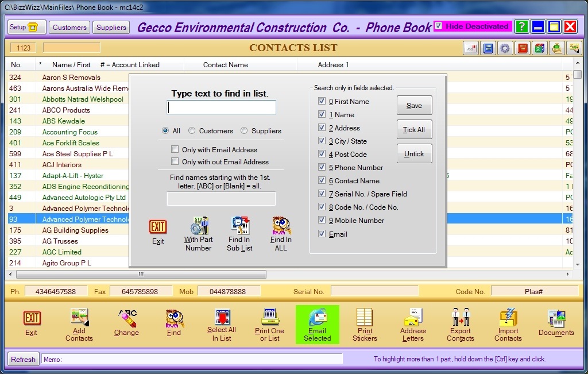Image resolution: width=588 pixels, height=374 pixels.
Task: Click the horizontal scrollbar thumb of the list
Action: [x=141, y=274]
